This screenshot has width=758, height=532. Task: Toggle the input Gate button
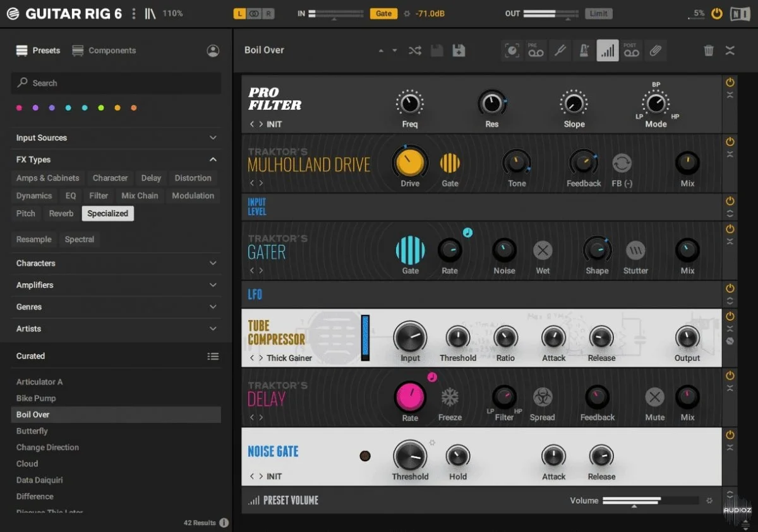(x=383, y=13)
